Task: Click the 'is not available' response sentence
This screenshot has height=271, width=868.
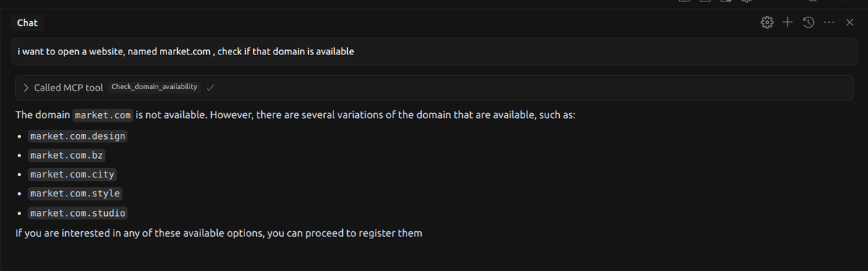Action: (x=110, y=116)
